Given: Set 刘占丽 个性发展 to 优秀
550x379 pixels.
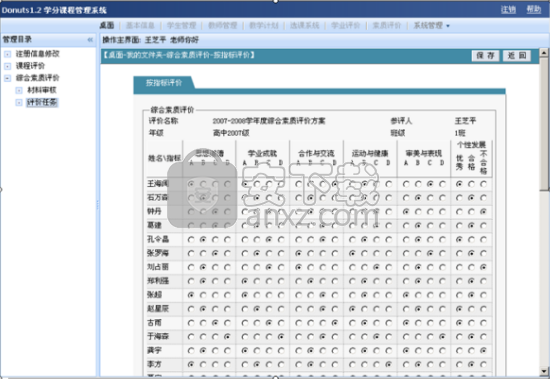Looking at the screenshot, I should coord(459,267).
